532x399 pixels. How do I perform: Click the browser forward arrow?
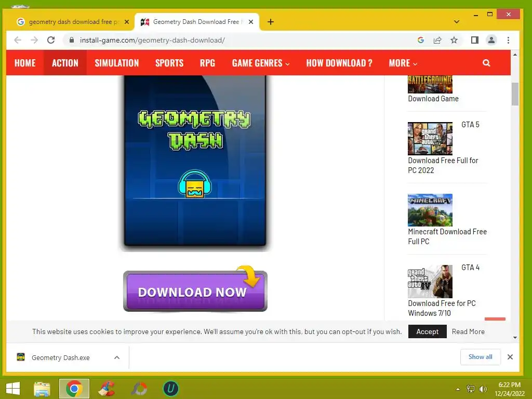tap(34, 41)
